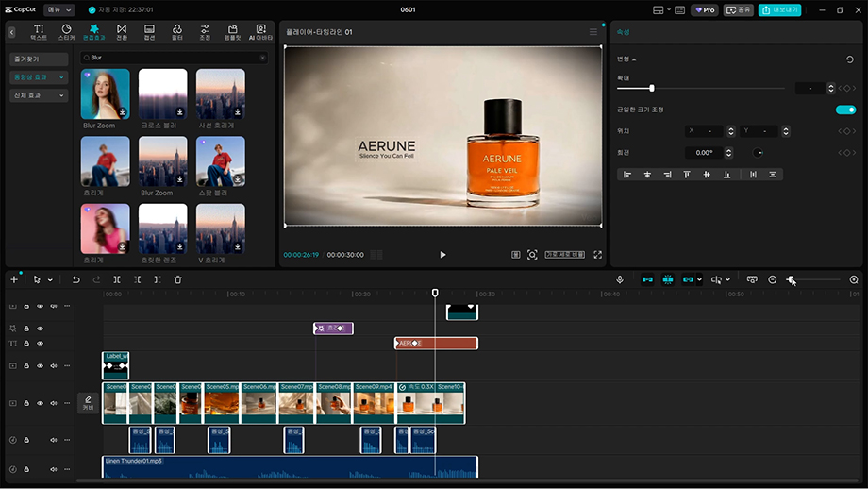Open the AI 아바타 tab
The width and height of the screenshot is (868, 489).
click(x=260, y=32)
